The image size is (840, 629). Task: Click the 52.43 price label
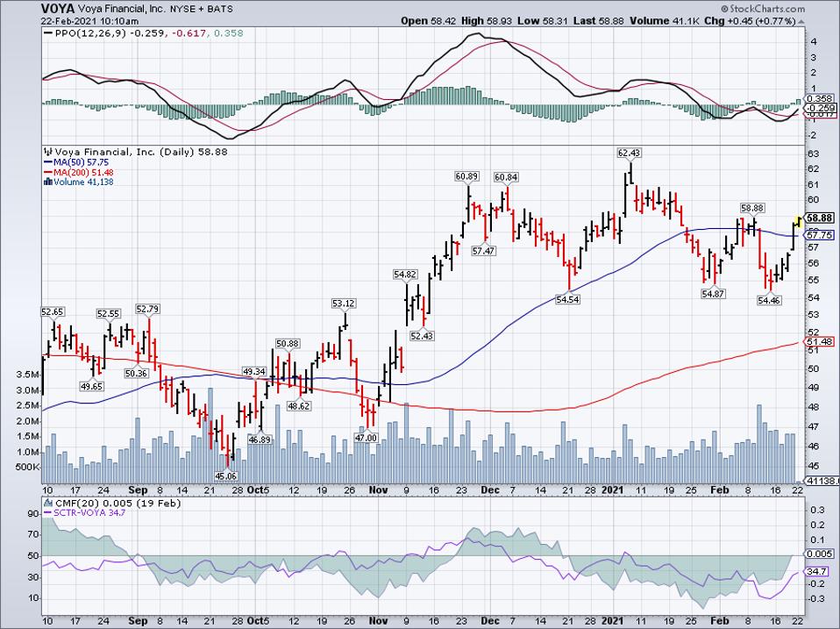pyautogui.click(x=422, y=336)
